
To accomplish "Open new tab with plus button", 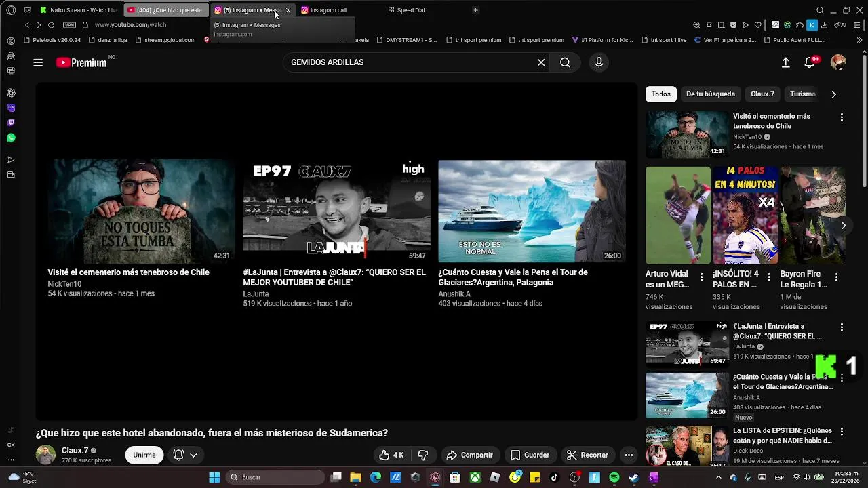I will pos(475,10).
